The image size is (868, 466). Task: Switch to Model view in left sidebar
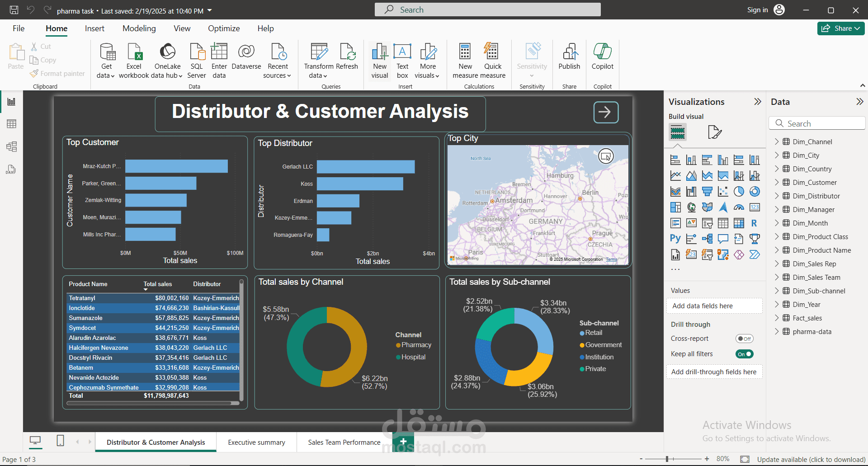12,146
